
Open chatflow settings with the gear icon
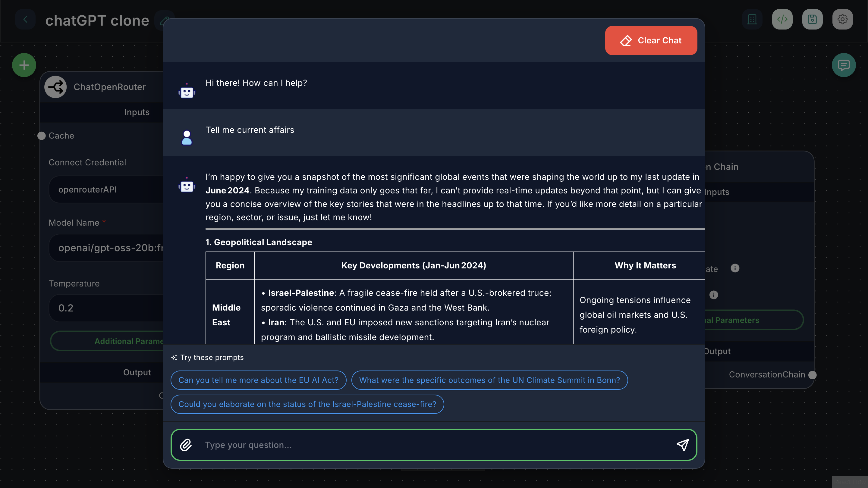(x=843, y=19)
